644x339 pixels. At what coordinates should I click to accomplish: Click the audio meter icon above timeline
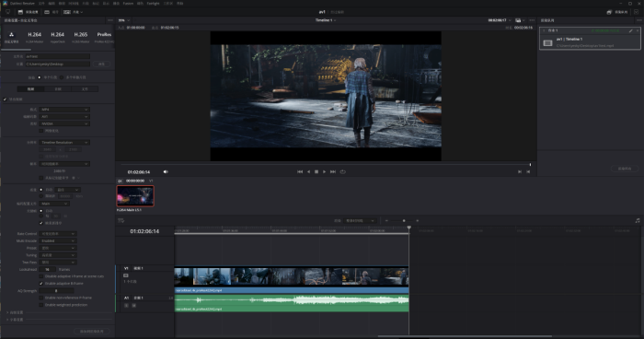pos(638,221)
